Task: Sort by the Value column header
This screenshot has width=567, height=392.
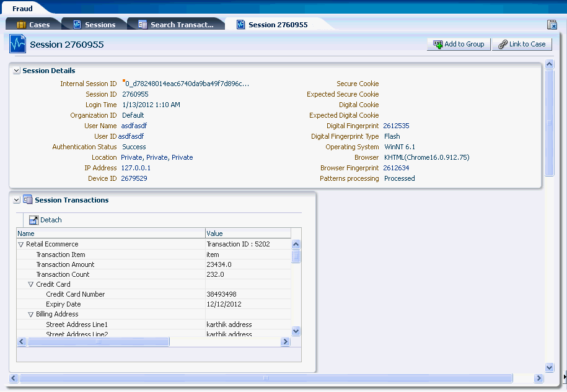Action: 248,233
